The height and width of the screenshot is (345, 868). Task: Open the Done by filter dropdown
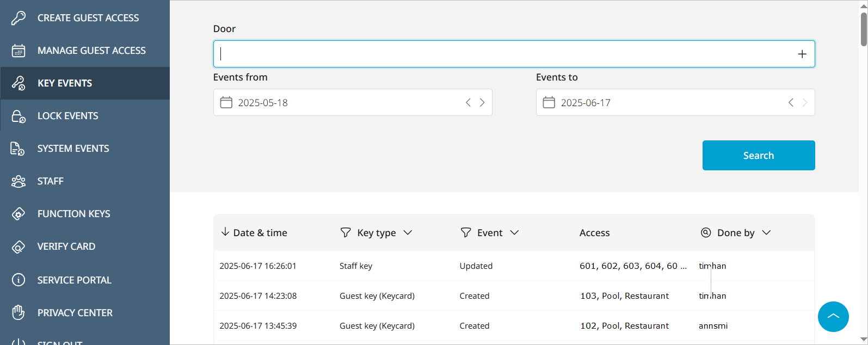pos(766,233)
